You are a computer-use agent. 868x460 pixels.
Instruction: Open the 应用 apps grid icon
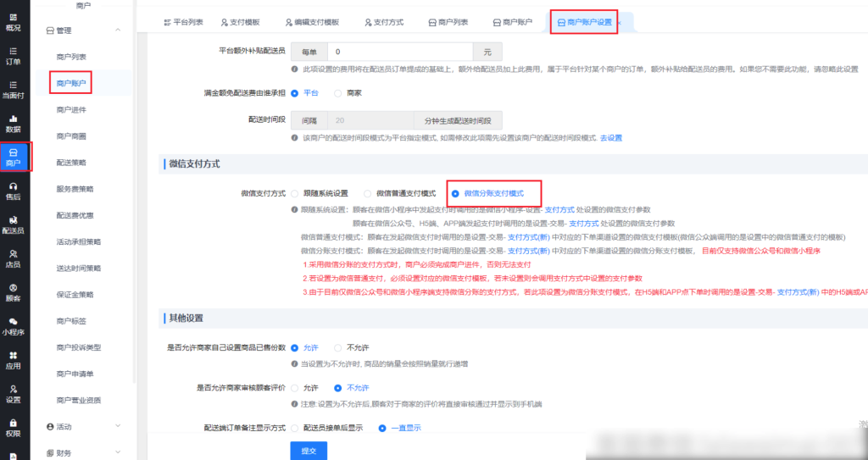pos(14,360)
